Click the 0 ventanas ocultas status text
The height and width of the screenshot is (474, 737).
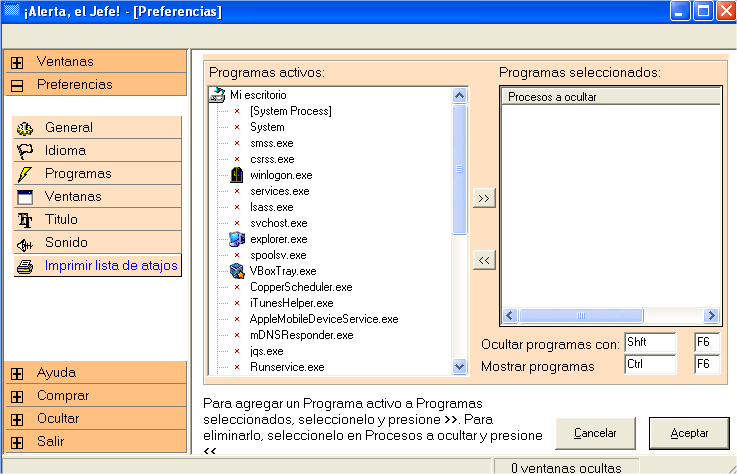click(x=566, y=468)
